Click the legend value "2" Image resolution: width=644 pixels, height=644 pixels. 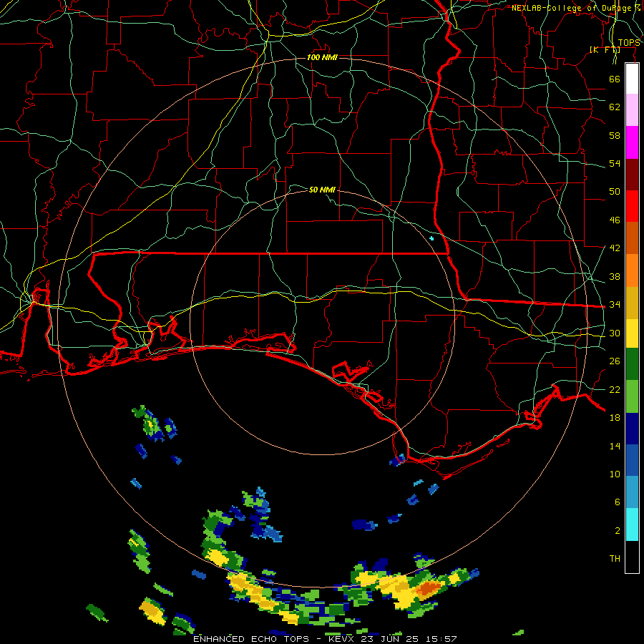click(617, 531)
